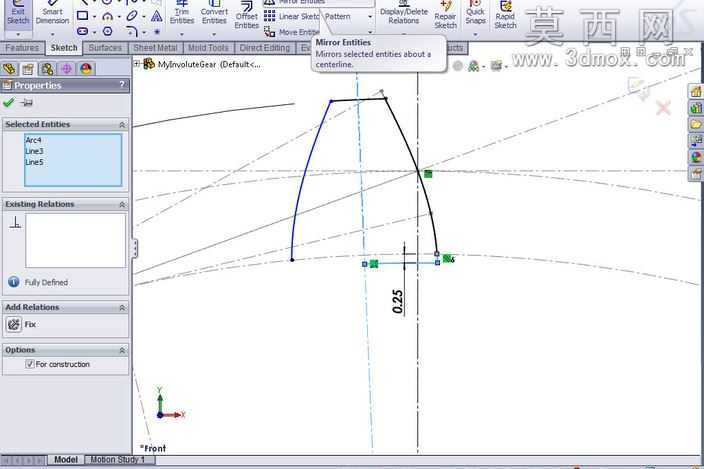Click the sketch confirmation corner icon
Viewport: 704px width, 469px height.
click(x=638, y=88)
